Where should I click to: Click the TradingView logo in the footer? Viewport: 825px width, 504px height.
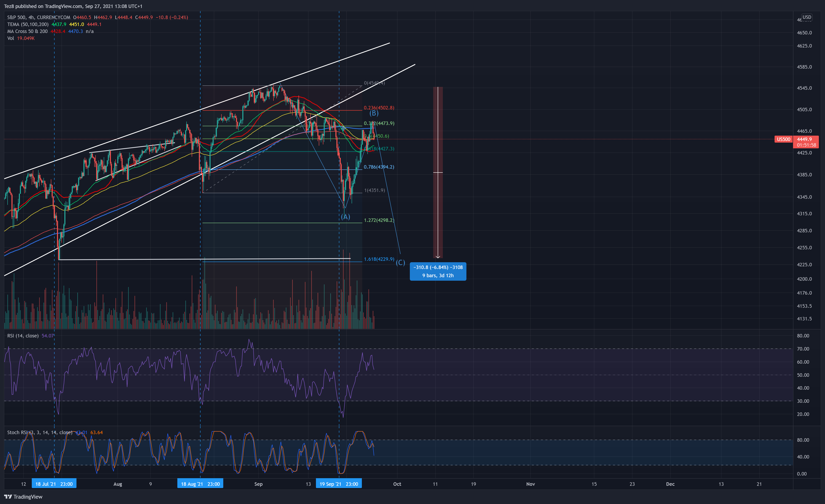click(23, 497)
